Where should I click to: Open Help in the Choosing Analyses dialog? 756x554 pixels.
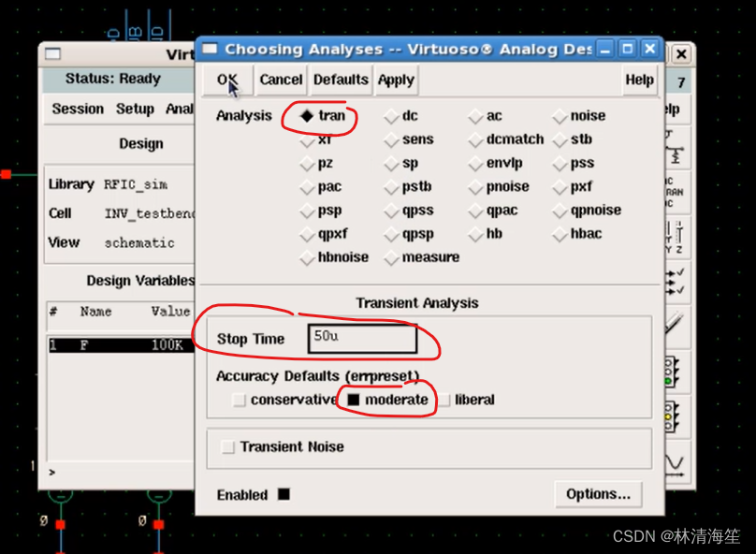click(639, 80)
